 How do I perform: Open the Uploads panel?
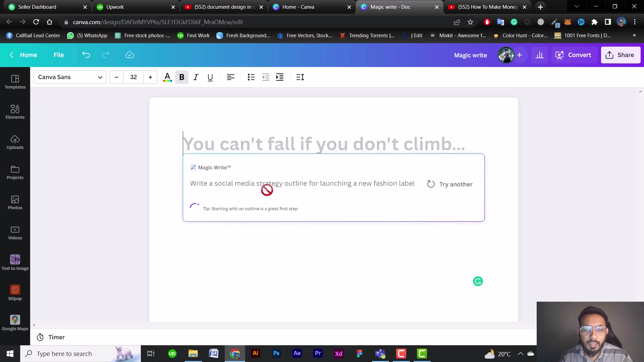[x=15, y=142]
